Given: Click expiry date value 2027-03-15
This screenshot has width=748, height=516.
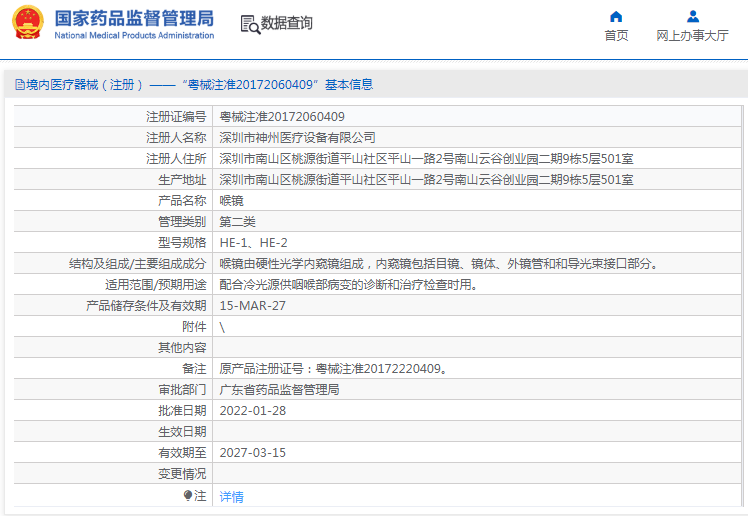Looking at the screenshot, I should click(252, 453).
